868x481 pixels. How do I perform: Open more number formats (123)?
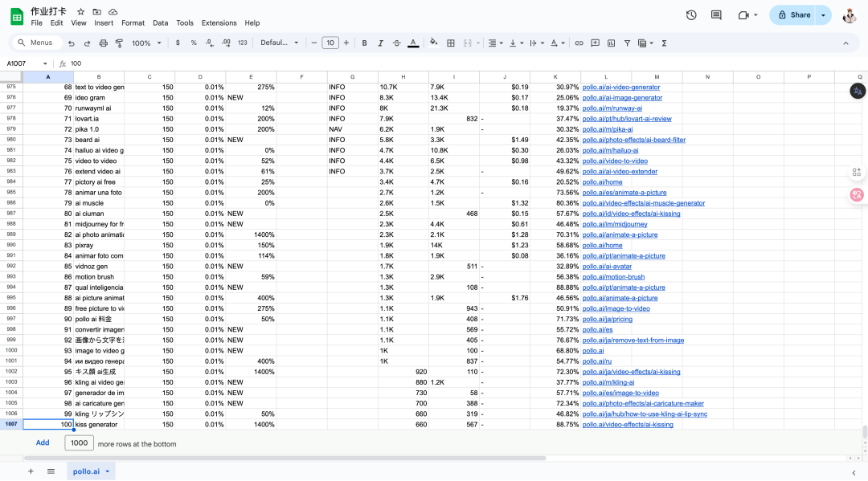pos(243,43)
